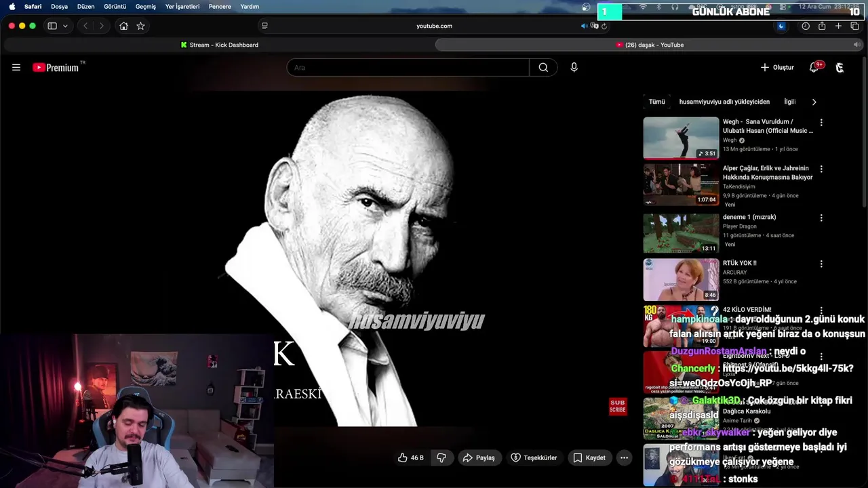Toggle the Safari sidebar

[52, 26]
